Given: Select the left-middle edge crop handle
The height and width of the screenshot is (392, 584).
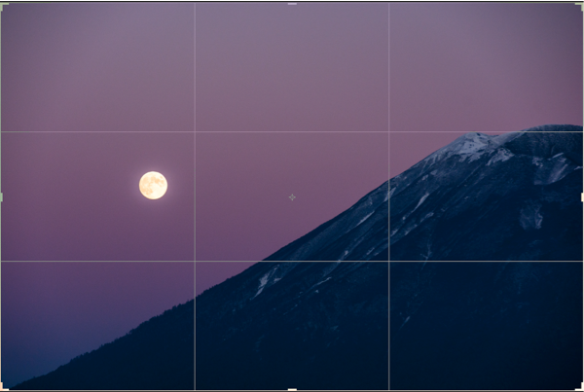Looking at the screenshot, I should (x=2, y=197).
